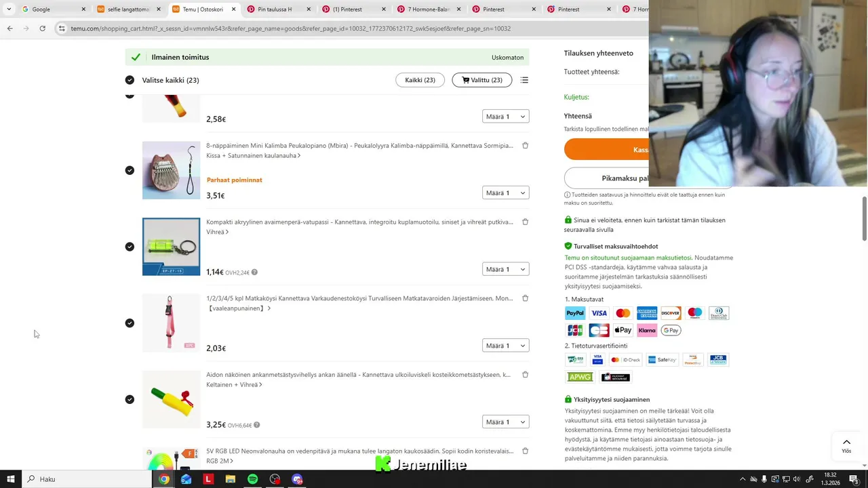Click the American Express payment icon
The width and height of the screenshot is (868, 488).
pyautogui.click(x=647, y=313)
